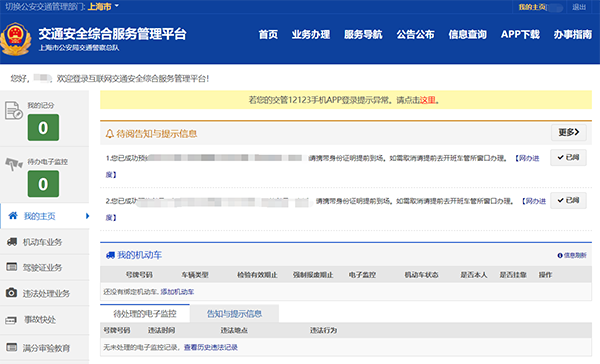Mark second notice as 已阅
This screenshot has width=600, height=364.
coord(568,200)
